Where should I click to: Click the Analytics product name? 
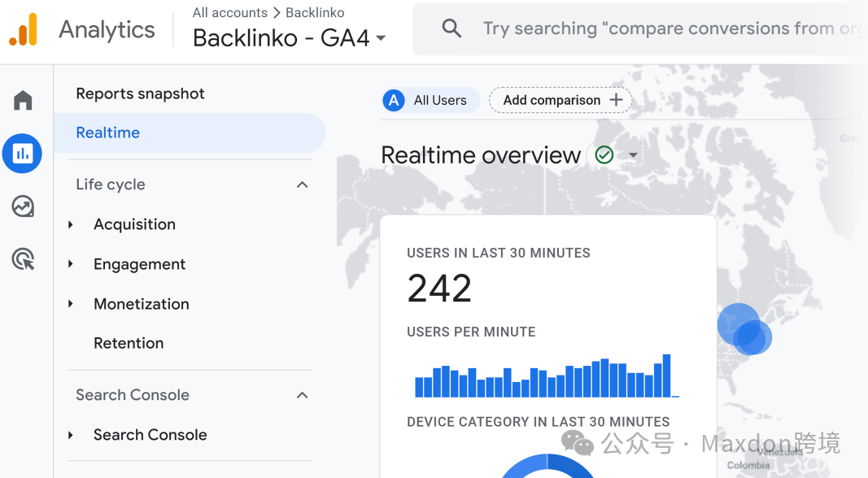107,30
